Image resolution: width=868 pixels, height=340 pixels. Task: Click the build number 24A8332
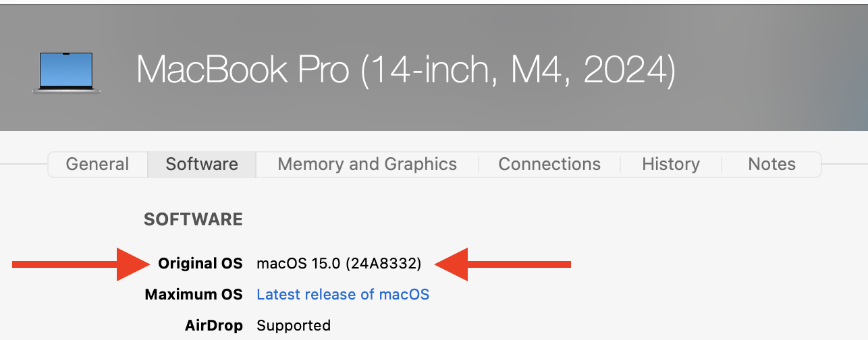[x=383, y=264]
